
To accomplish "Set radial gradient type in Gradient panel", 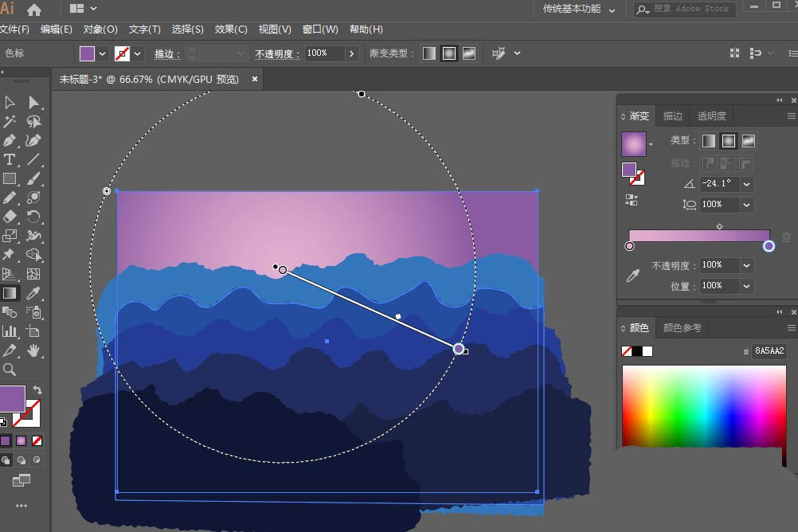I will coord(728,141).
